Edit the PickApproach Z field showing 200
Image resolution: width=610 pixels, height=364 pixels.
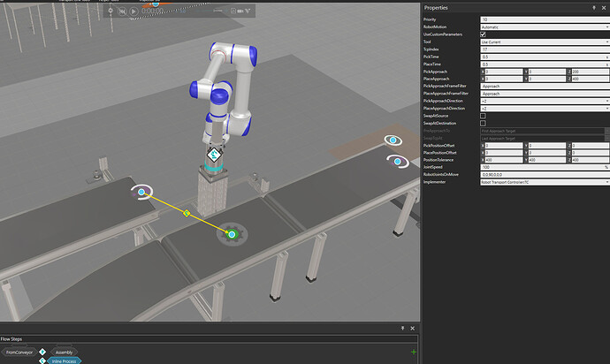click(590, 72)
